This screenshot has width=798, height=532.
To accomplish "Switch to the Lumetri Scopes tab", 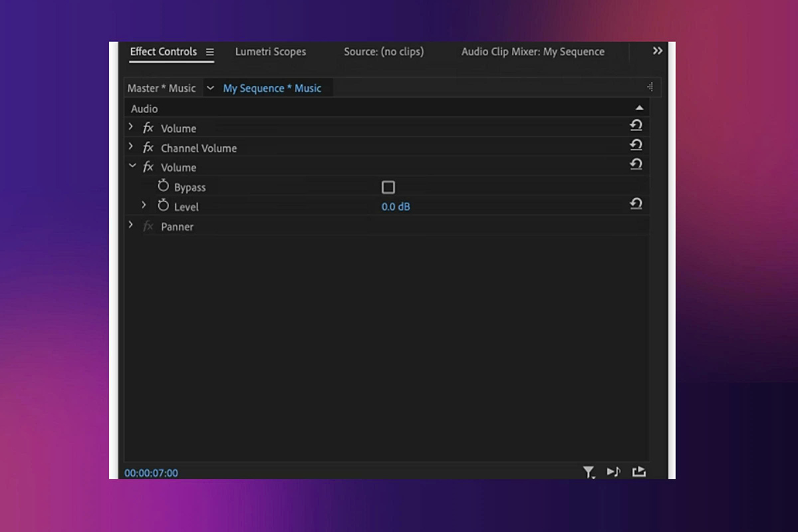I will pos(270,51).
